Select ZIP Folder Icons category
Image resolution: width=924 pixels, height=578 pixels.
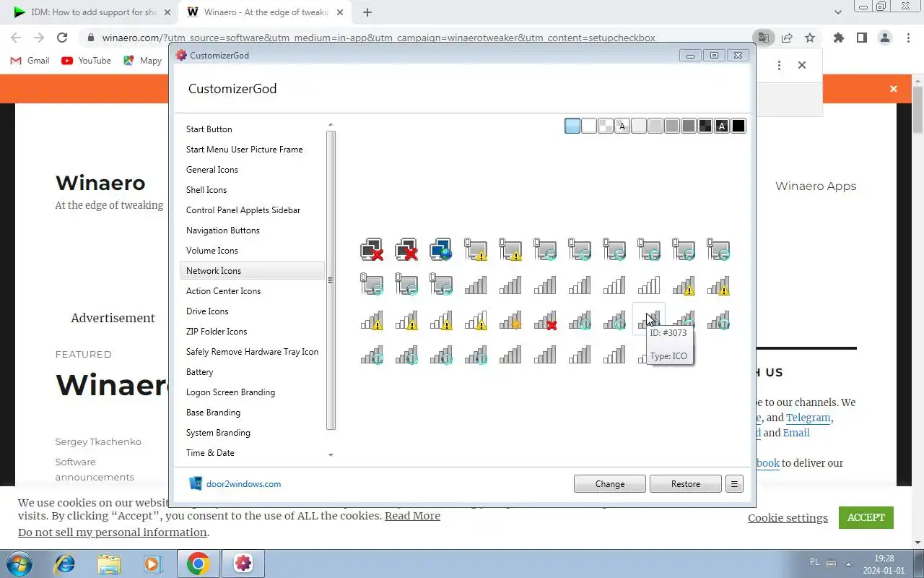coord(252,332)
